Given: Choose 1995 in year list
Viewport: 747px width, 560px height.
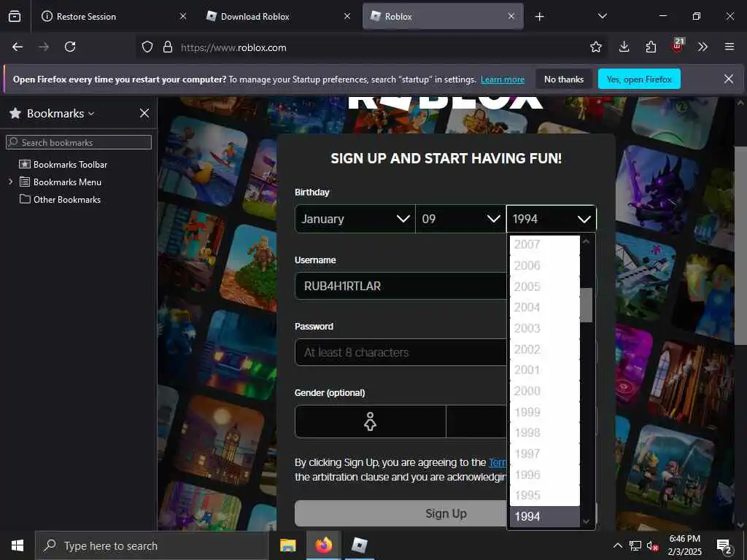Looking at the screenshot, I should click(544, 496).
